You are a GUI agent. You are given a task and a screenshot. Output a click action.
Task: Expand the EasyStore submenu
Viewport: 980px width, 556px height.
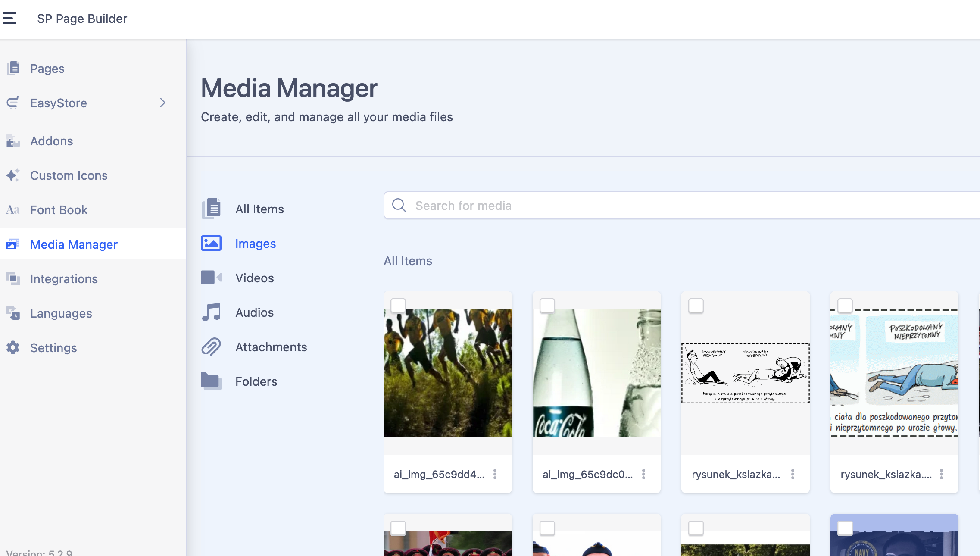tap(162, 103)
